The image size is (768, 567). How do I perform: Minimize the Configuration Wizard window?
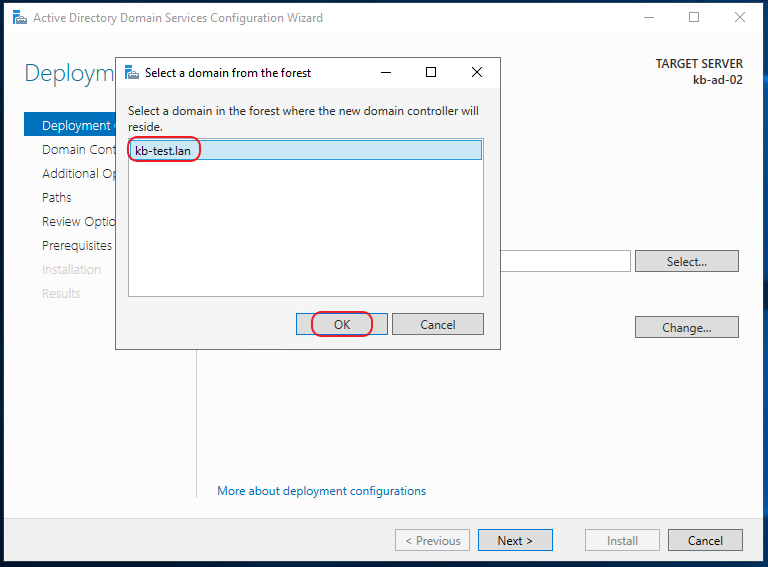point(649,18)
